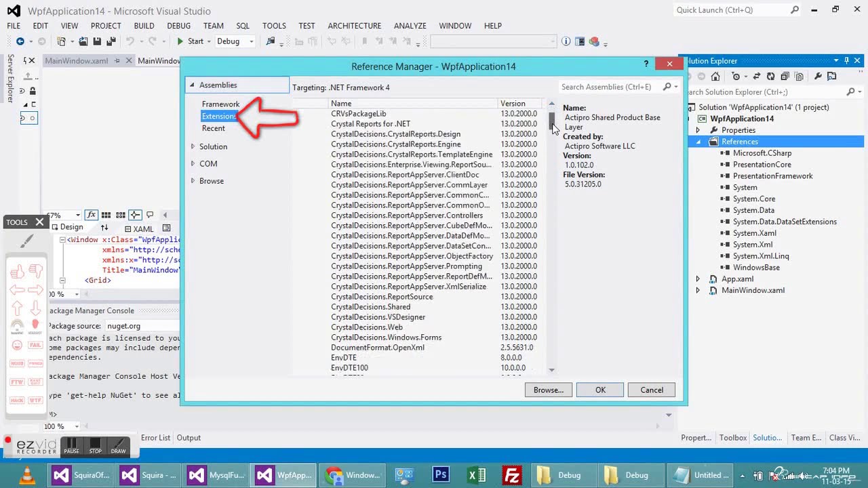Click the ezvid STOP recording button

click(x=96, y=447)
